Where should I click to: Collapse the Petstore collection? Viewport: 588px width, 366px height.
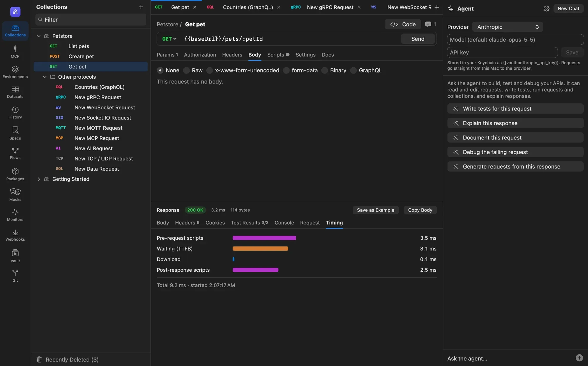(39, 36)
